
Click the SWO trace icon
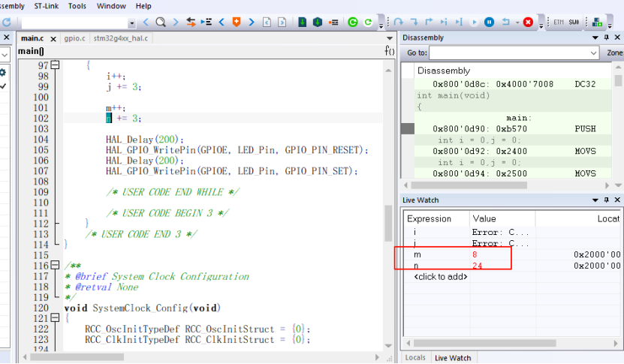pyautogui.click(x=574, y=23)
